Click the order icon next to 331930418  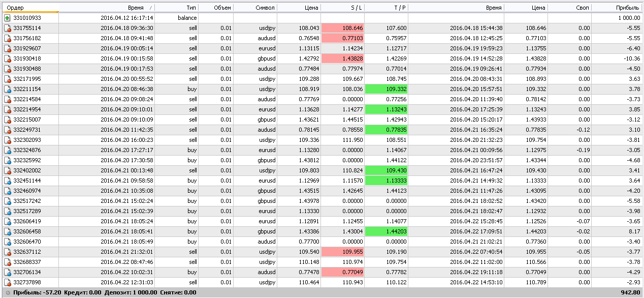7,58
